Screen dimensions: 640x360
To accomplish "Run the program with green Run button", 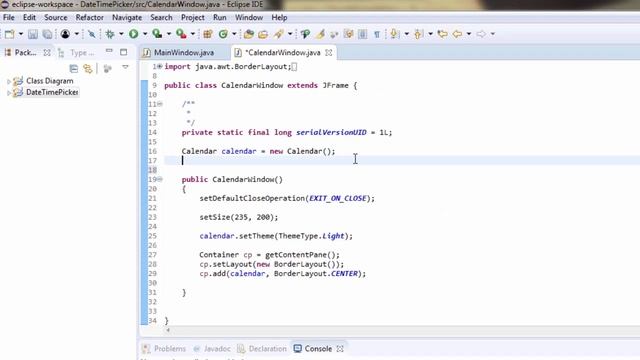I will (133, 34).
